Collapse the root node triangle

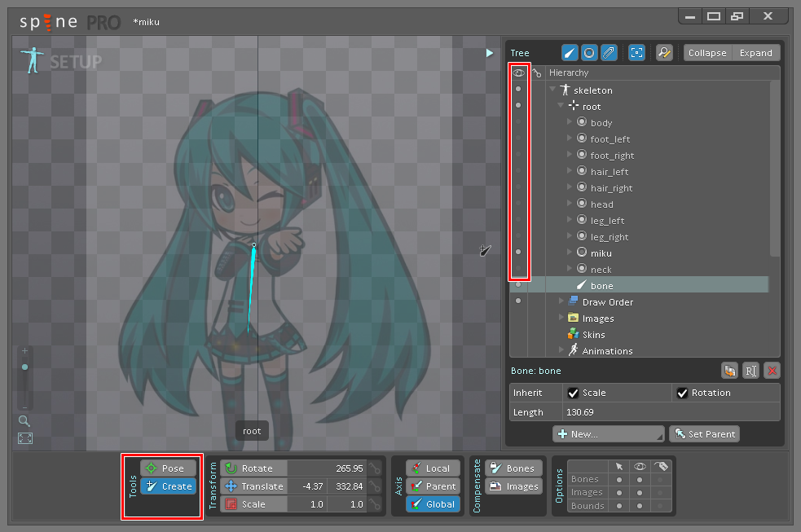pos(561,105)
